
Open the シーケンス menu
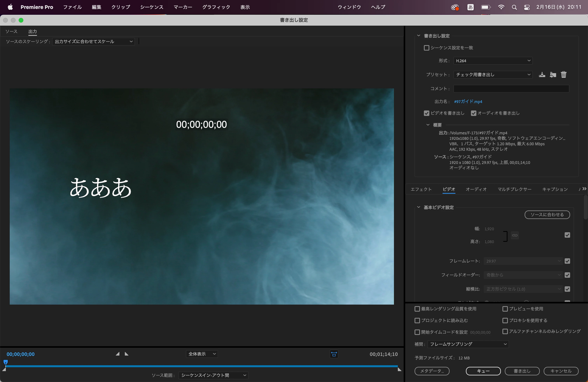[x=152, y=7]
